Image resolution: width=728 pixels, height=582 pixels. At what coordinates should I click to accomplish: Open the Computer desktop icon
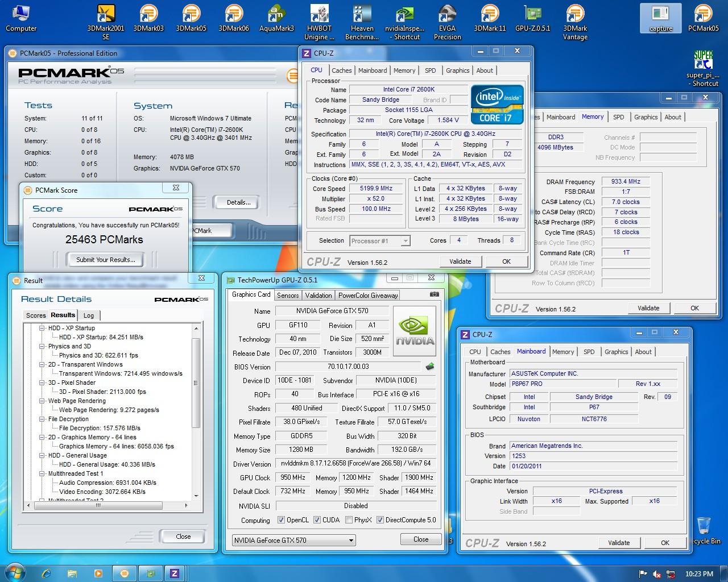pos(21,18)
